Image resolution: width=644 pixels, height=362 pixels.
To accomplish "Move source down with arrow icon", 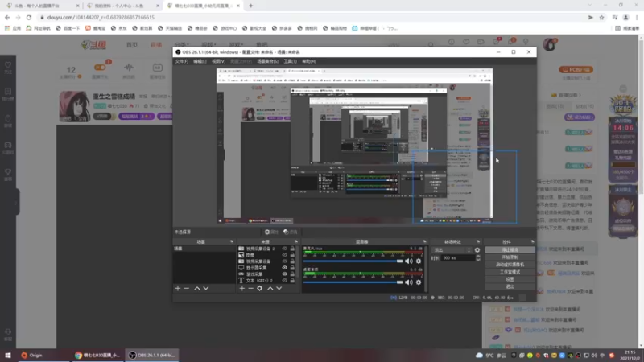I will [x=279, y=289].
